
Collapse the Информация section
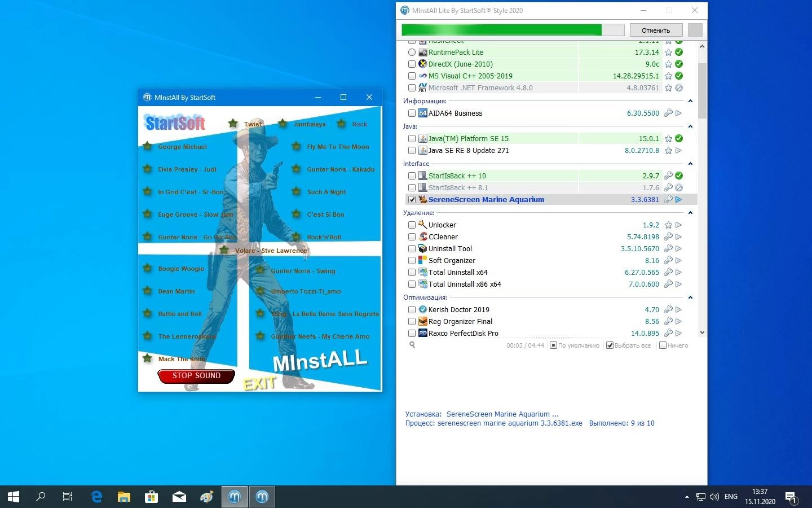690,101
